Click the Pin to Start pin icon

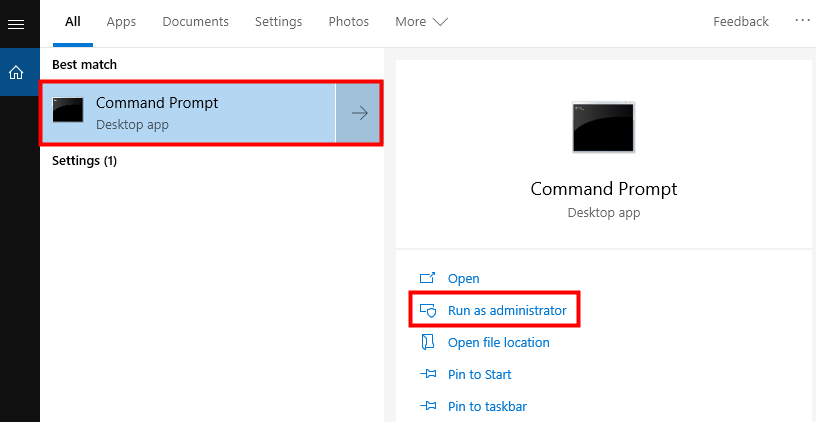[x=427, y=374]
